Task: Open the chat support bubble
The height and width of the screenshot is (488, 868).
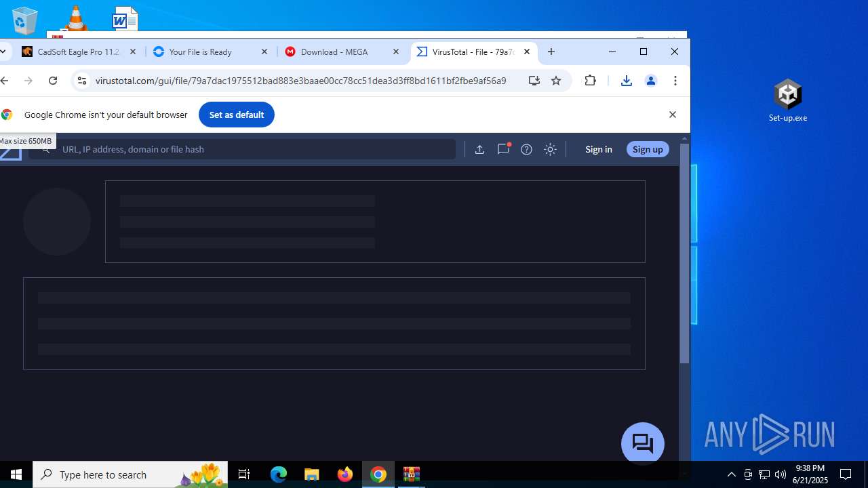Action: point(643,444)
